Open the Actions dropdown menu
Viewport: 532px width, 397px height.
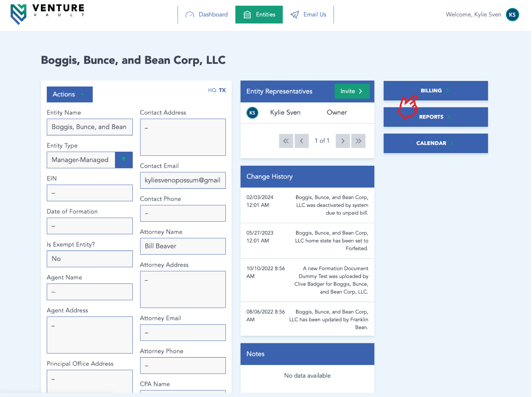coord(69,94)
